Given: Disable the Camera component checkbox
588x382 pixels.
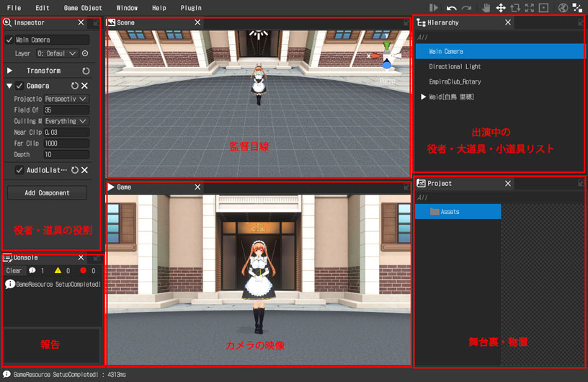Looking at the screenshot, I should [x=20, y=86].
